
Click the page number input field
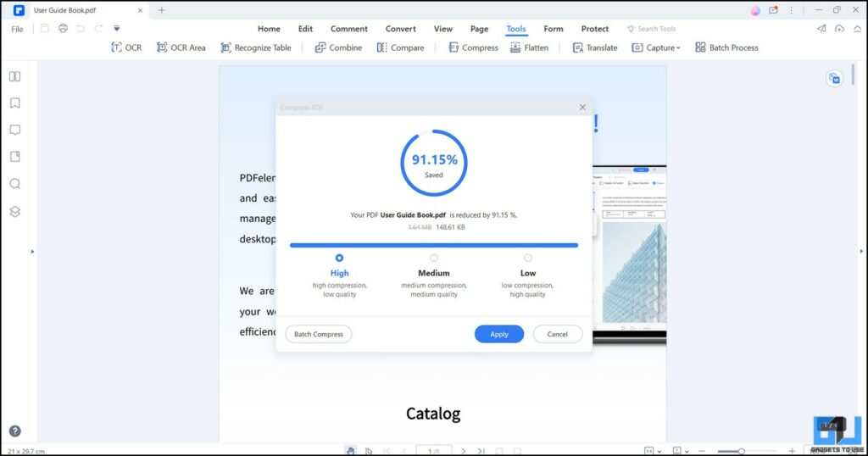[433, 451]
